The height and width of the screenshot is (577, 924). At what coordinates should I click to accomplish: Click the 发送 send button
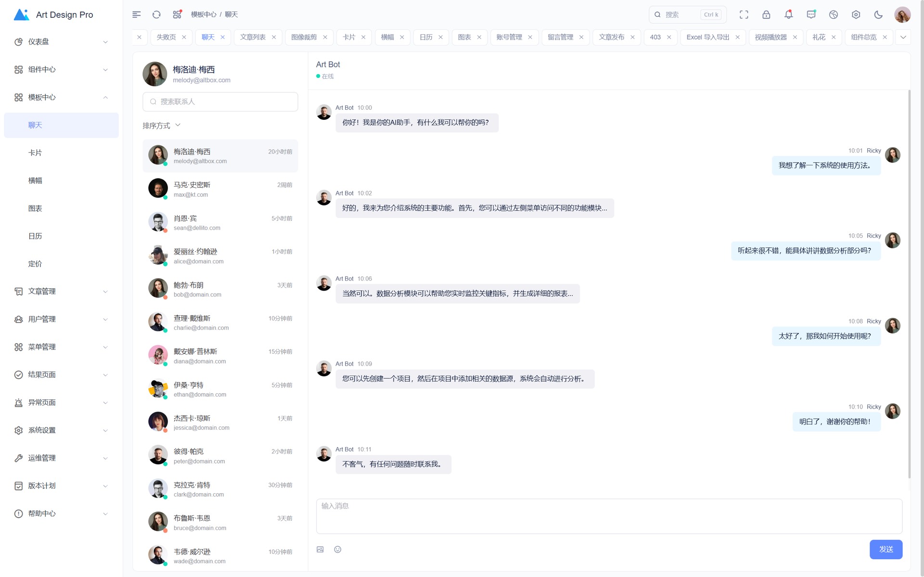click(x=885, y=549)
